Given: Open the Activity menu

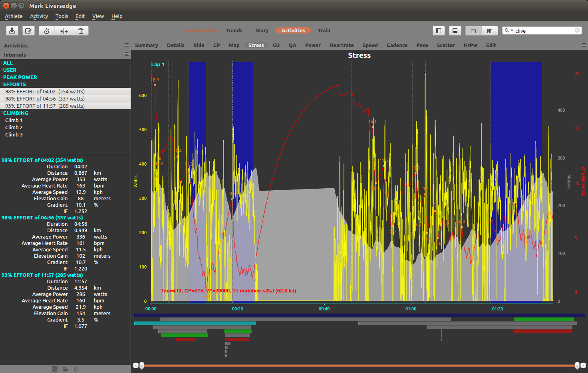Looking at the screenshot, I should click(x=39, y=16).
